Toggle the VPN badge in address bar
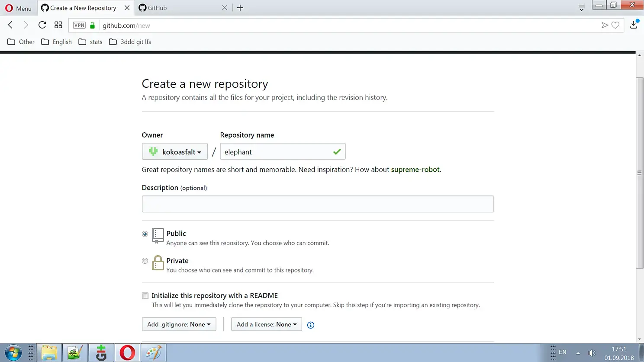The image size is (644, 362). click(x=79, y=25)
